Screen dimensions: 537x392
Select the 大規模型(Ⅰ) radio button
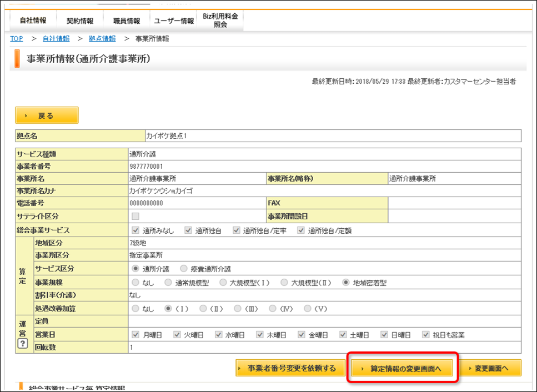pos(223,283)
